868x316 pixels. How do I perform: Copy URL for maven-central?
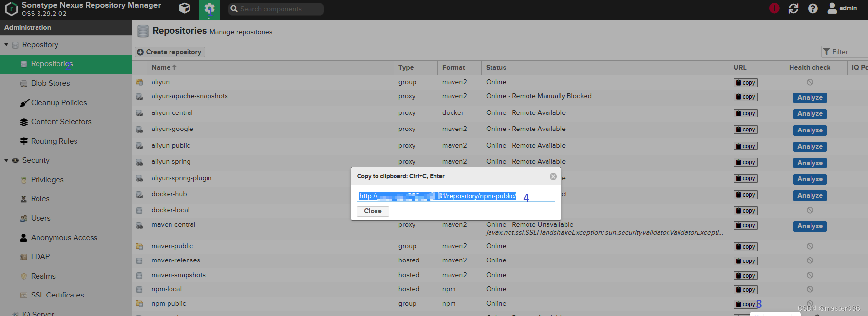[x=745, y=225]
